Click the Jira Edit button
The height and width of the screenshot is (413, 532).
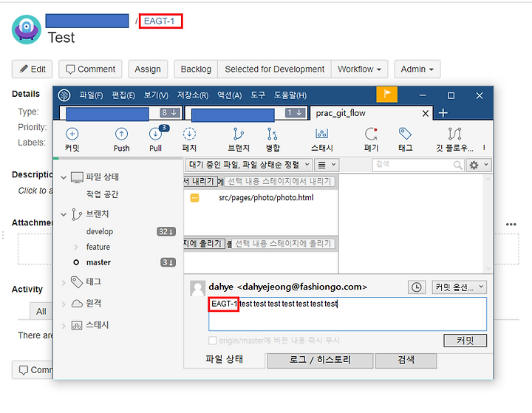click(x=32, y=69)
